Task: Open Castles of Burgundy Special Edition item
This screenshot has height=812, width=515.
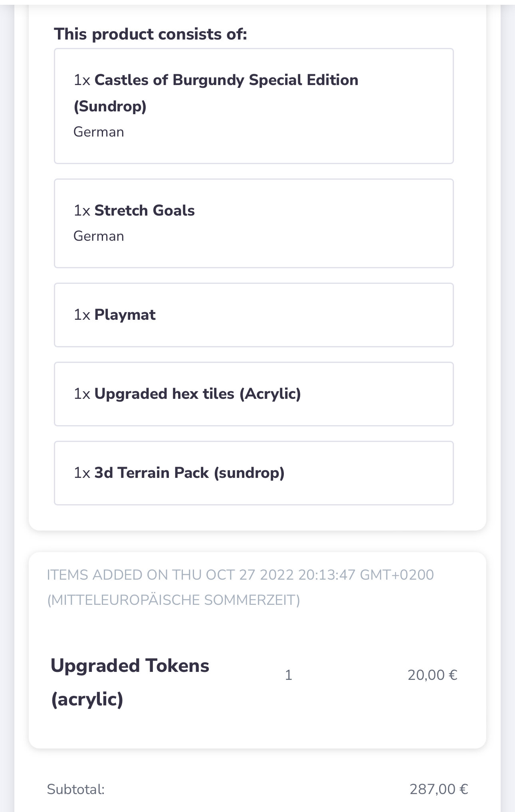Action: point(226,80)
